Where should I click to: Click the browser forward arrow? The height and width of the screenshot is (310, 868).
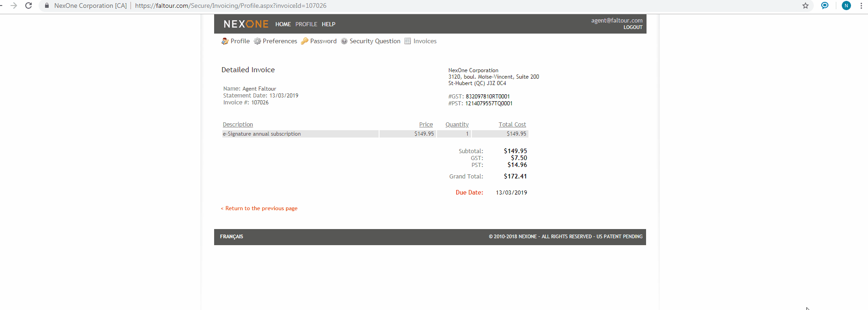14,6
